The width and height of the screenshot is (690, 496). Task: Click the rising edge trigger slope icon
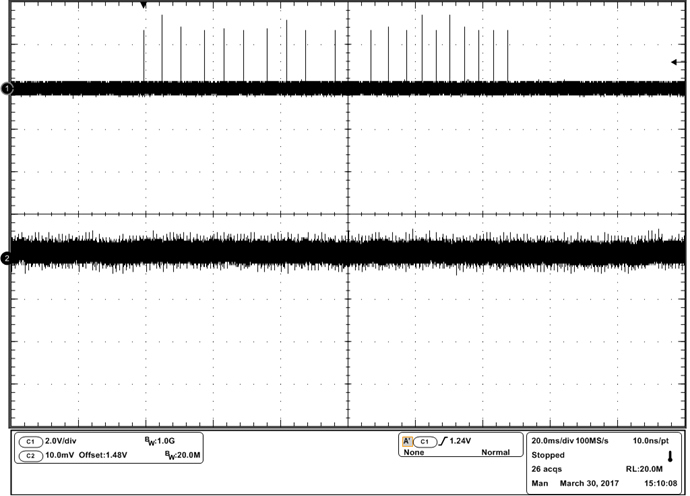click(443, 441)
